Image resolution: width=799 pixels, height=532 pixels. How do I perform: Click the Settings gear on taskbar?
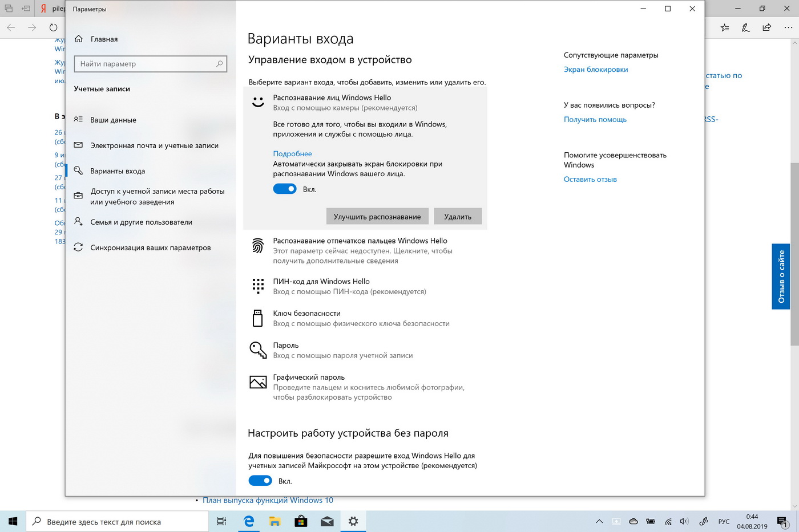(x=353, y=521)
